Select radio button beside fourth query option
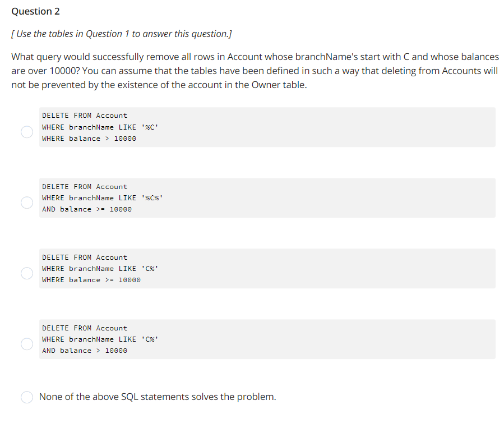The width and height of the screenshot is (504, 423). click(x=26, y=344)
